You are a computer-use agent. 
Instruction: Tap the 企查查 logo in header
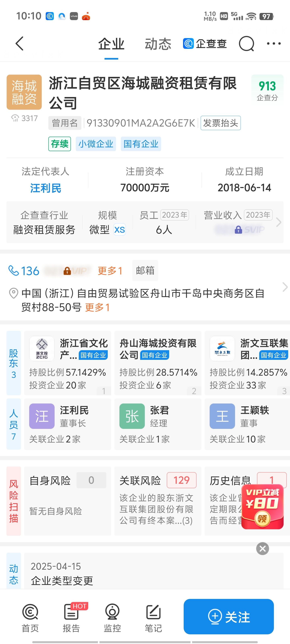pos(205,43)
